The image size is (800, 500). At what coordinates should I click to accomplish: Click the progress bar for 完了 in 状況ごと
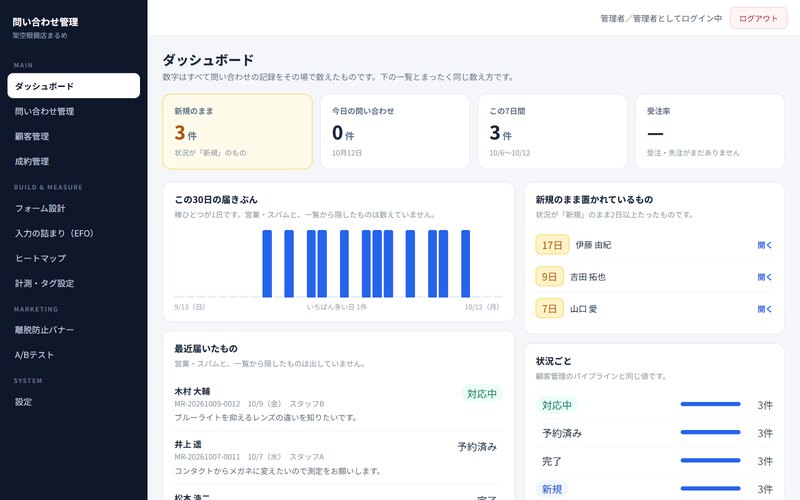710,460
